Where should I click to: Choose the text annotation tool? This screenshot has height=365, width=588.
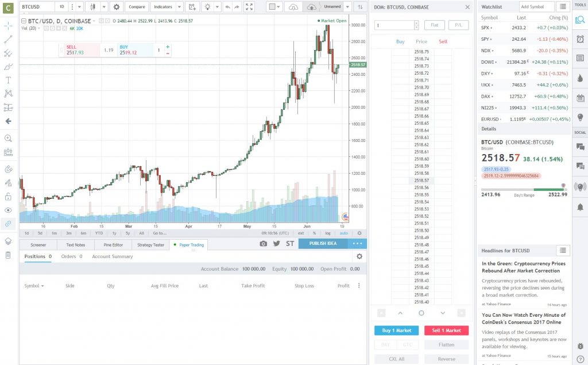point(8,80)
